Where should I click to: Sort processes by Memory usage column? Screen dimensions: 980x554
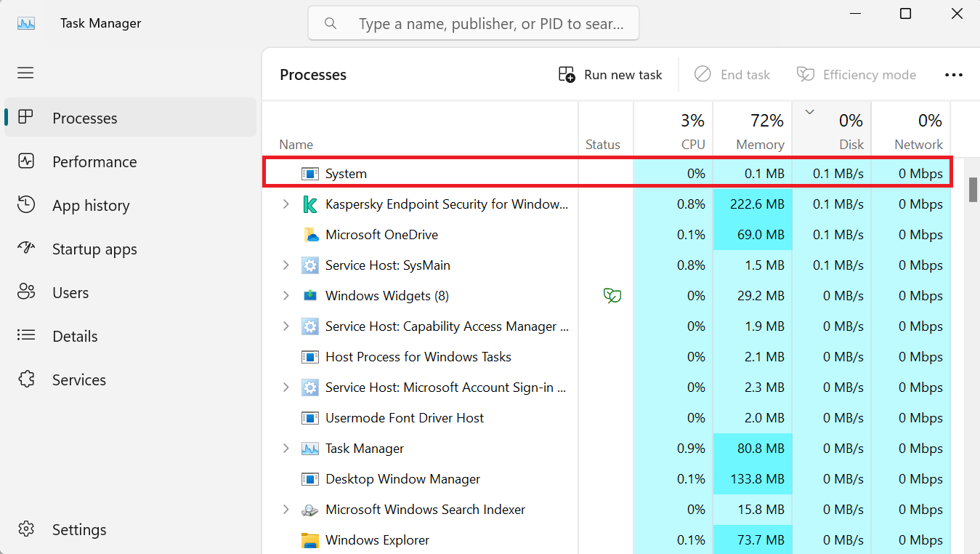tap(753, 129)
